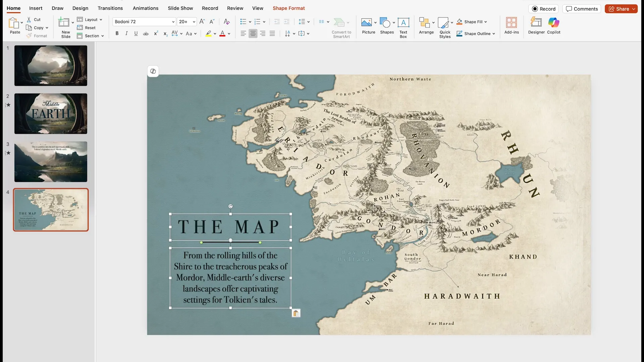Apply subscript formatting
The height and width of the screenshot is (362, 644).
coord(165,34)
